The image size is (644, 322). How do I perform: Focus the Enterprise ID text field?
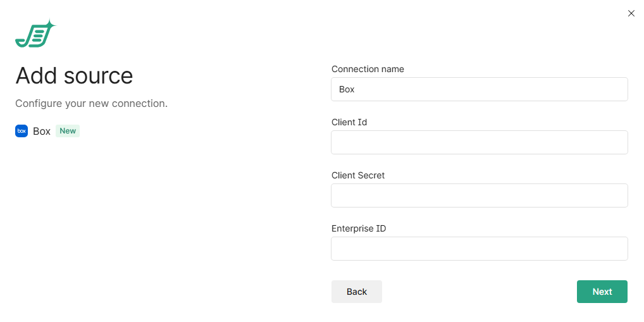(479, 249)
